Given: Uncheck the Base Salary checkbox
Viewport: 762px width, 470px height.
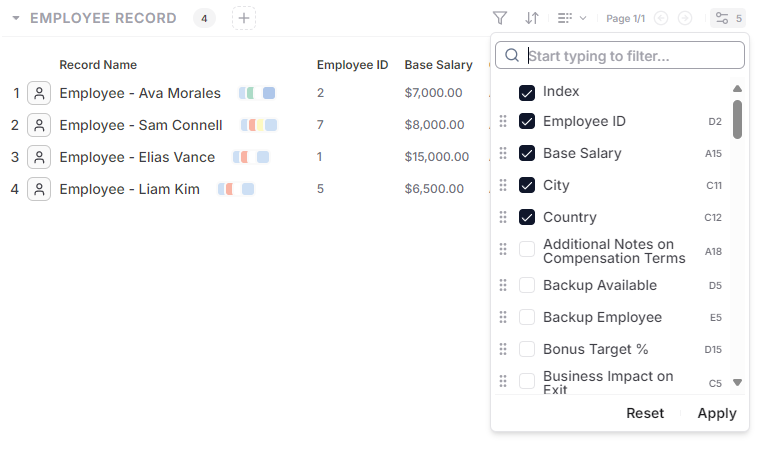Looking at the screenshot, I should [527, 153].
